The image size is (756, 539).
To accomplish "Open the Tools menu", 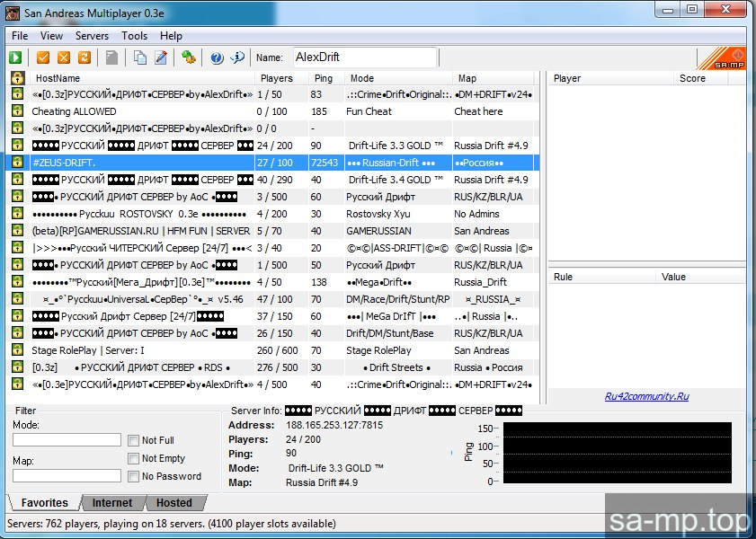I will click(x=134, y=36).
